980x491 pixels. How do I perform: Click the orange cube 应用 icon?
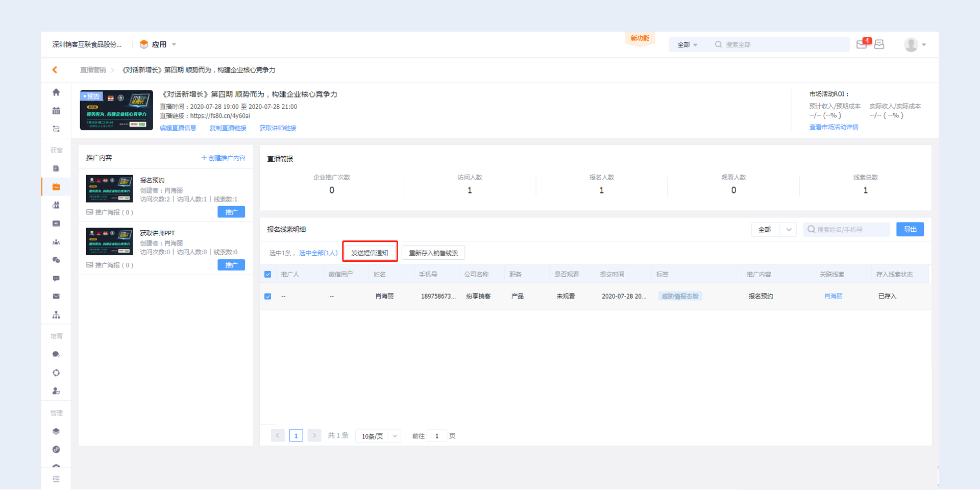click(144, 44)
